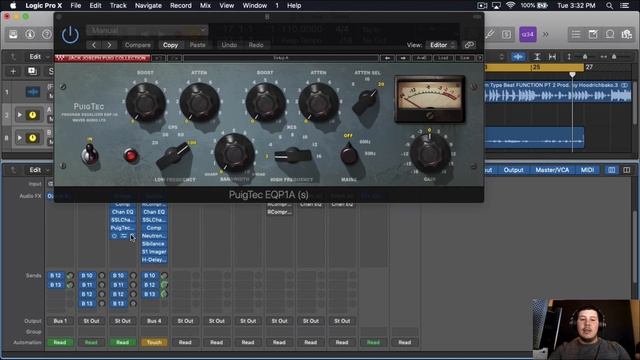Open the File menu
The height and width of the screenshot is (360, 640).
coord(76,6)
